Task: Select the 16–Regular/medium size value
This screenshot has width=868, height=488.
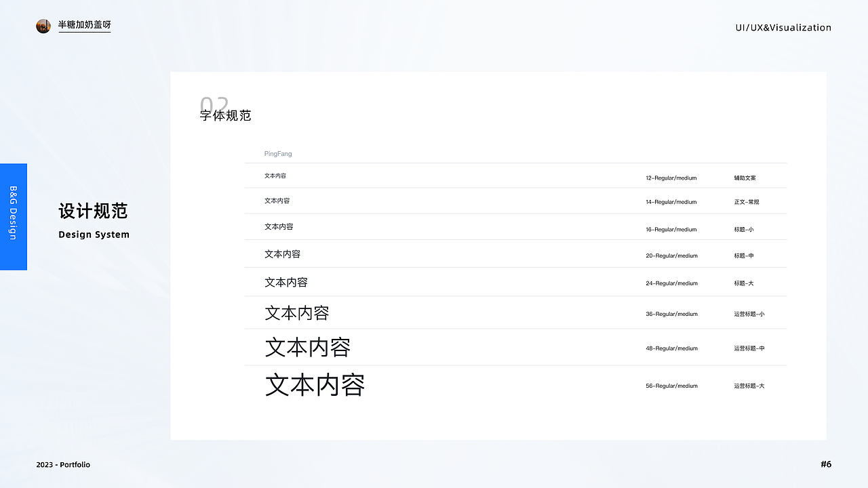Action: click(x=671, y=230)
